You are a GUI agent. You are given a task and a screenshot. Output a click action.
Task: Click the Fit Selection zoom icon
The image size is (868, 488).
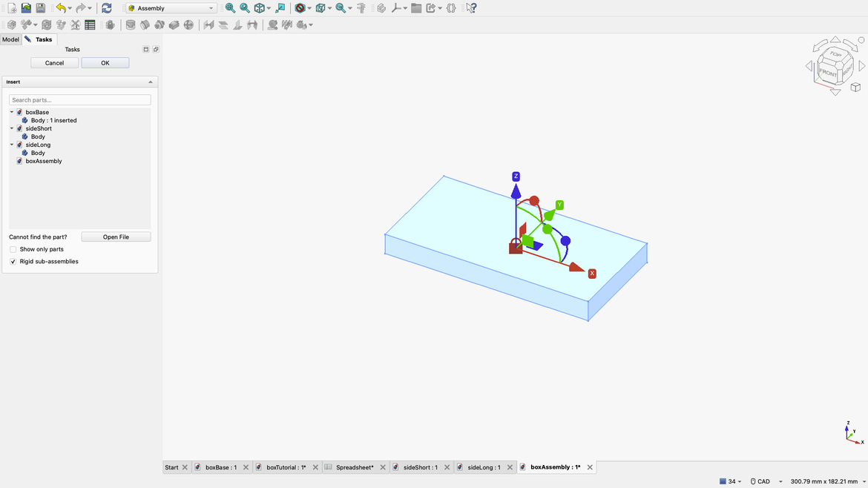[245, 8]
